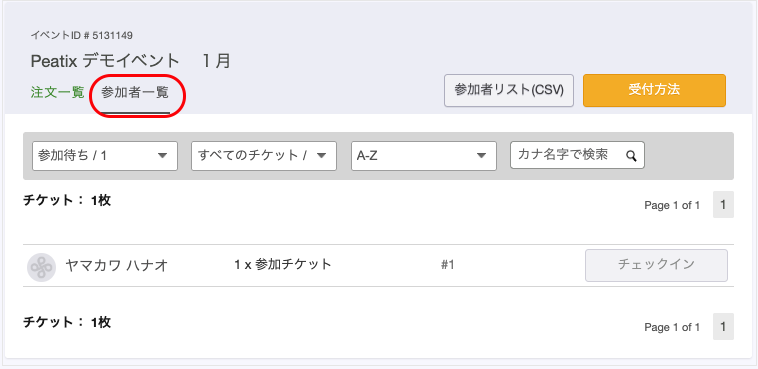Screen dimensions: 758x369
Task: Check in ヤマカワ ハナオ with チェックイン
Action: point(656,266)
